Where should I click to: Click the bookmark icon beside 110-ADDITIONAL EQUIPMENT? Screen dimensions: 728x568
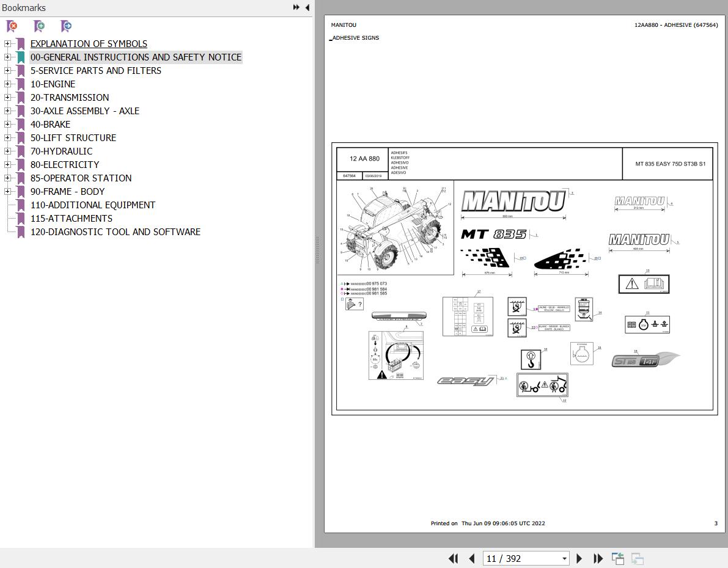coord(20,205)
